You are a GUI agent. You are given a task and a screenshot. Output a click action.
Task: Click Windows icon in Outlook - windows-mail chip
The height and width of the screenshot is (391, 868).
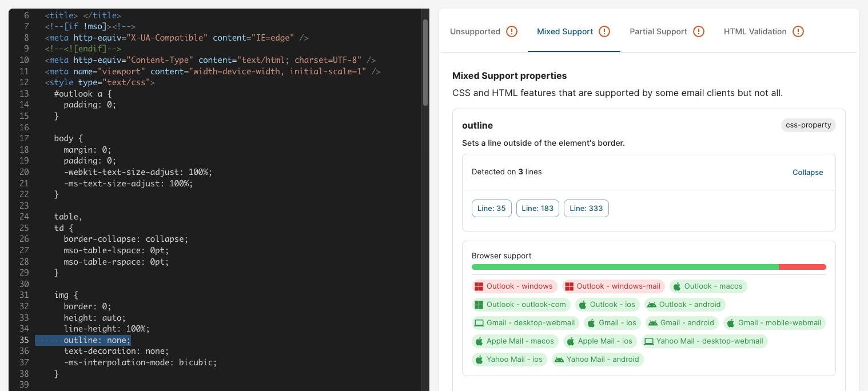coord(569,286)
